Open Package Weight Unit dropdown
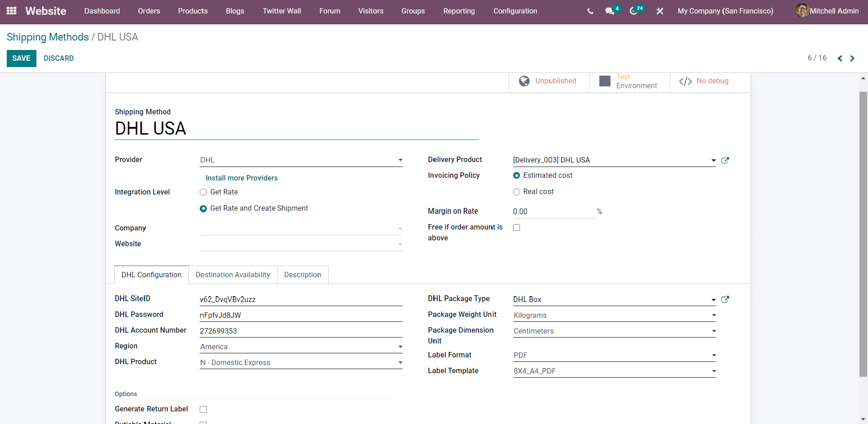The image size is (868, 424). point(614,315)
